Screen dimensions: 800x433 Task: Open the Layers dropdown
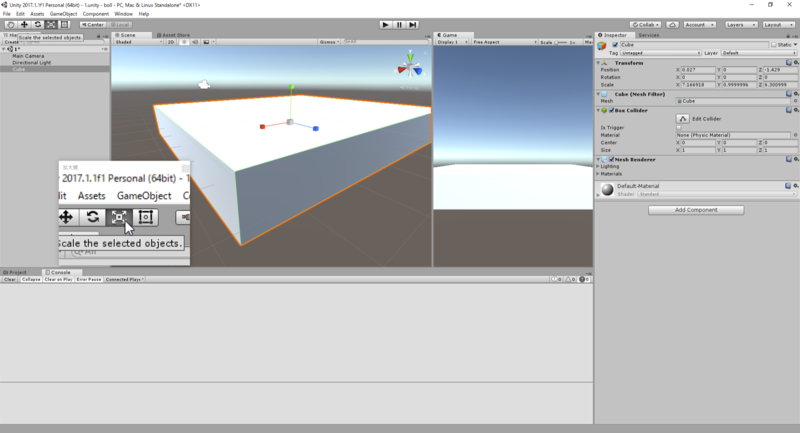740,24
